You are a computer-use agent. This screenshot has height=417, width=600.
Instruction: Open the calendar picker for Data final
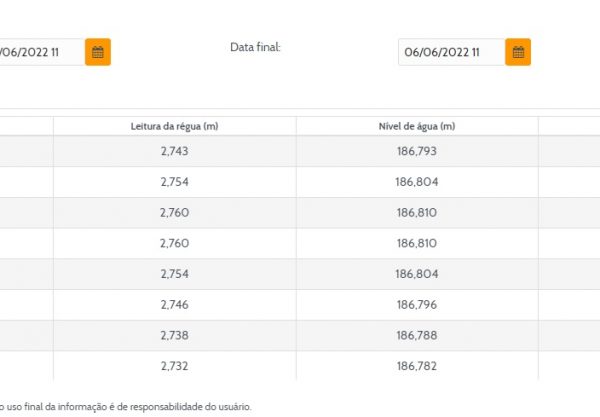(518, 52)
